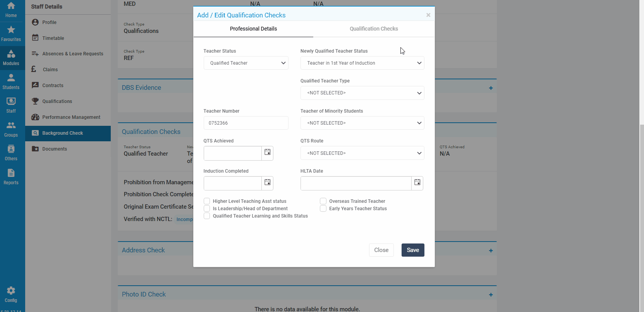This screenshot has width=644, height=312.
Task: Open the Students section icon
Action: (x=11, y=81)
